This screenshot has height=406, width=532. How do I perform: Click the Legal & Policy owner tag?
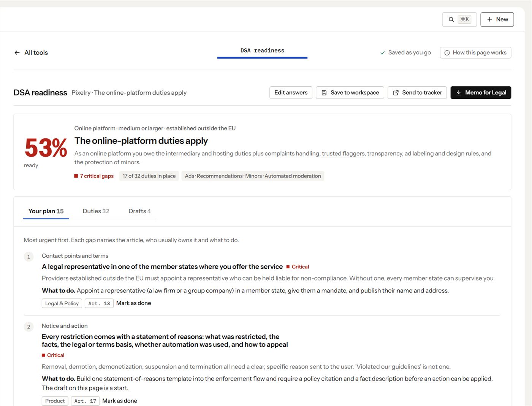(62, 303)
